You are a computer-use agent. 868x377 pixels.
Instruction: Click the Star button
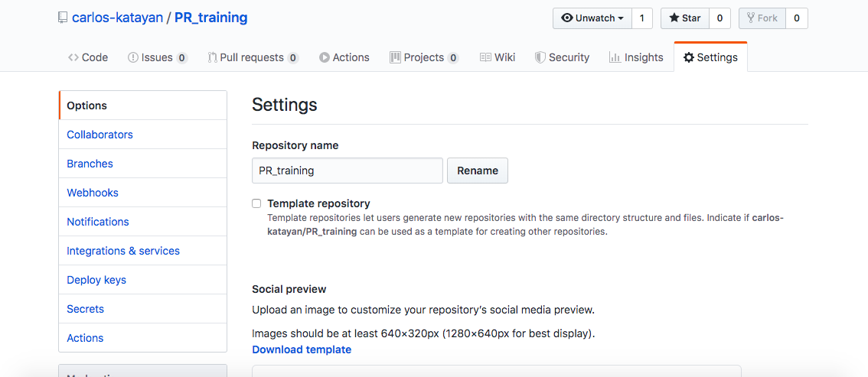click(x=685, y=18)
